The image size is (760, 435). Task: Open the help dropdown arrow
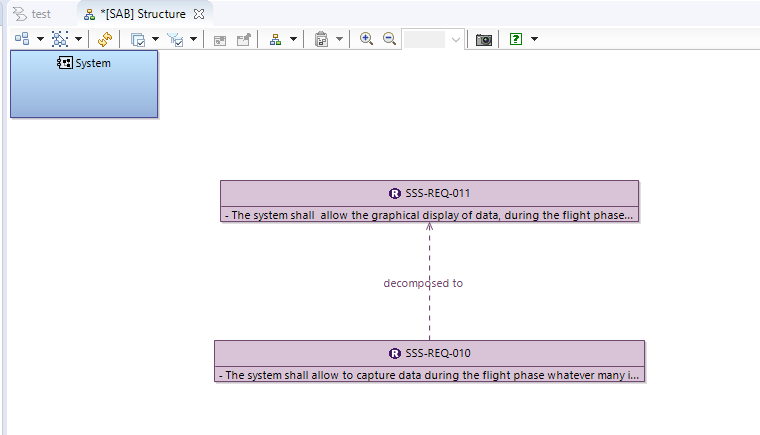coord(534,39)
